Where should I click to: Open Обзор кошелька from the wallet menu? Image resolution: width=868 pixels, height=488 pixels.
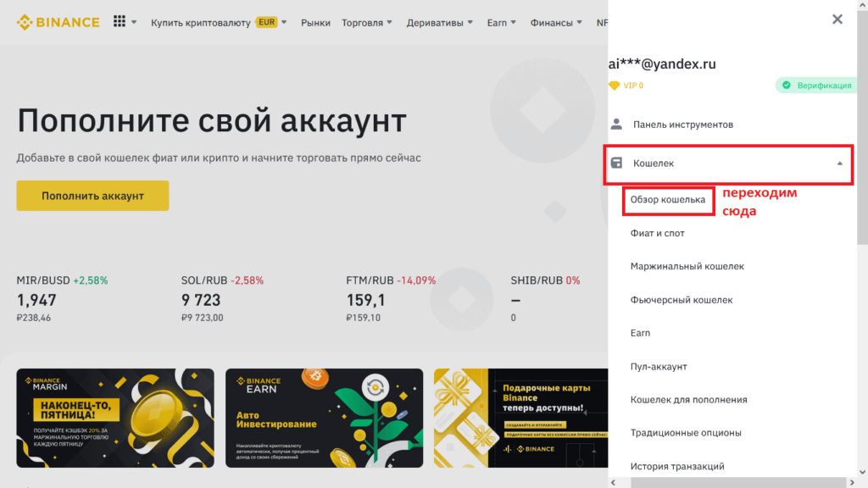click(668, 200)
